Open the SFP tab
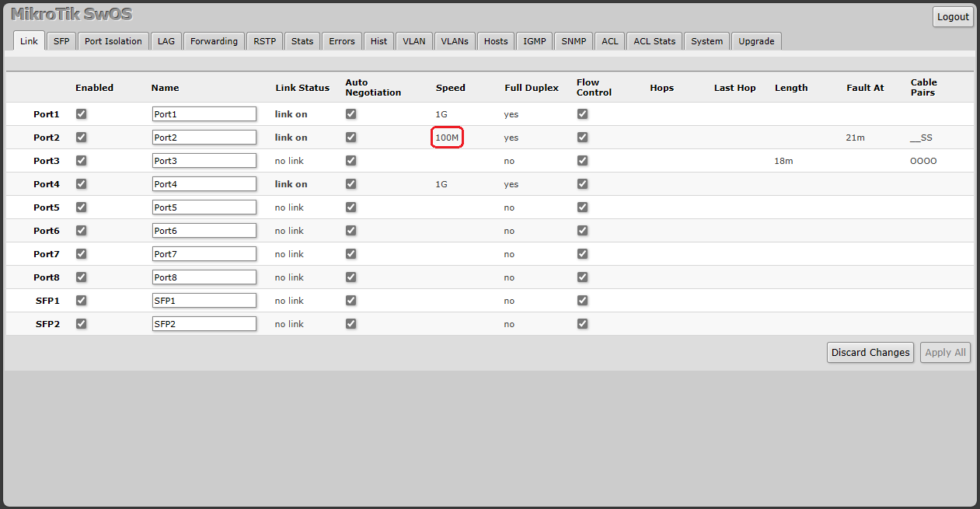The image size is (980, 509). click(x=61, y=41)
